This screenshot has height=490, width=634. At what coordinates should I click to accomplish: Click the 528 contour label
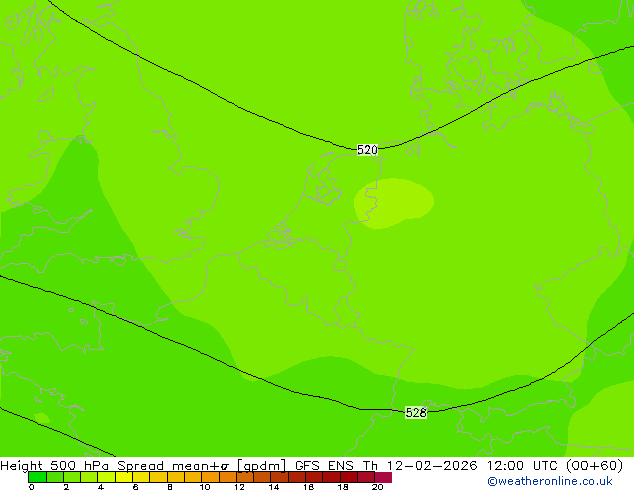coord(416,412)
